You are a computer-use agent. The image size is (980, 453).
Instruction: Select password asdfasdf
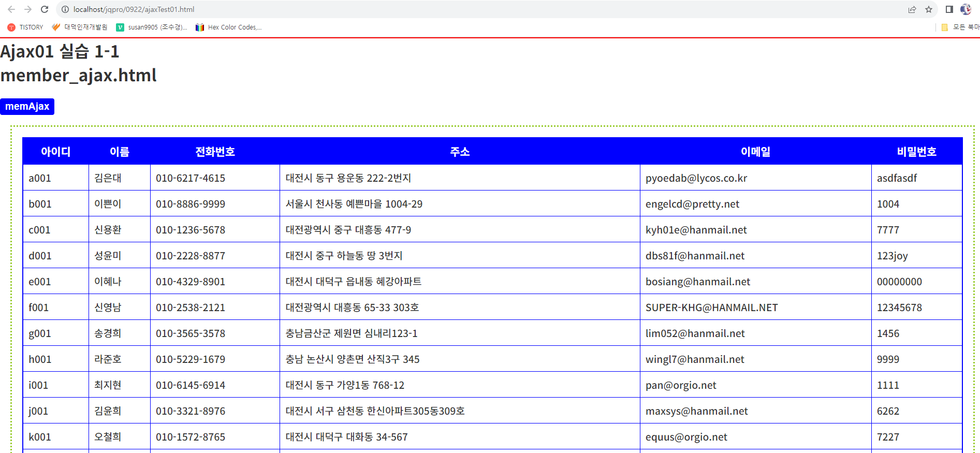pyautogui.click(x=897, y=178)
